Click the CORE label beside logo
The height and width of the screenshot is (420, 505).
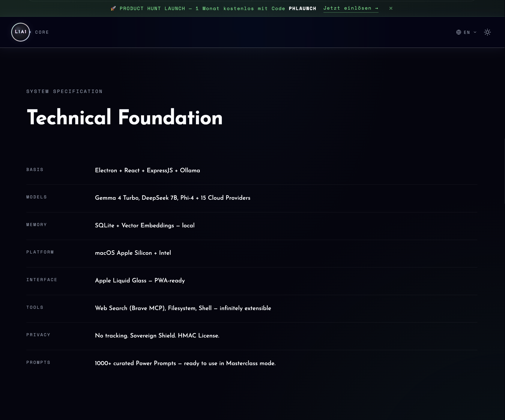coord(42,32)
